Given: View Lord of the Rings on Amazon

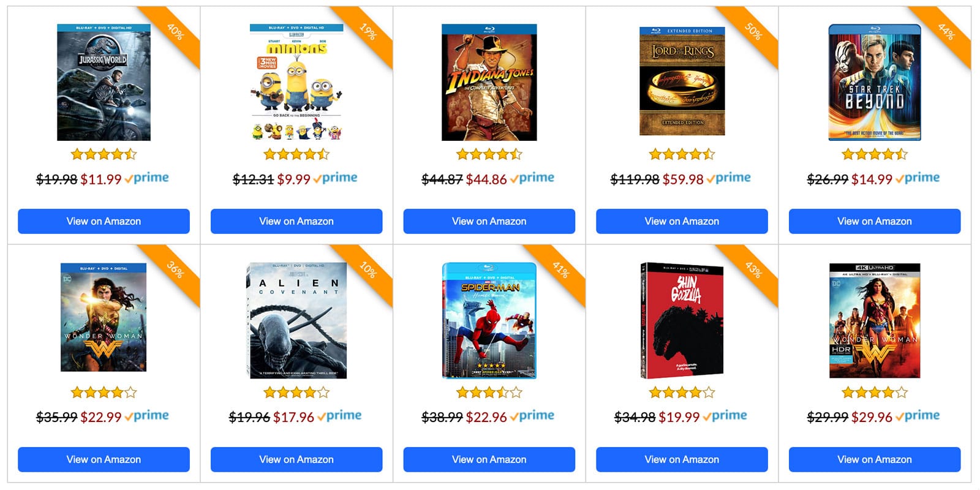Looking at the screenshot, I should pos(682,221).
